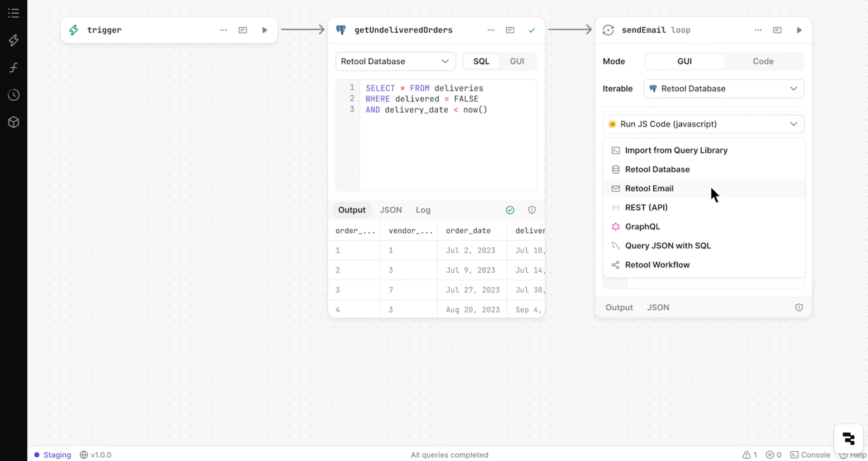Screen dimensions: 868x461
Task: Open the run history clock icon
Action: point(14,95)
